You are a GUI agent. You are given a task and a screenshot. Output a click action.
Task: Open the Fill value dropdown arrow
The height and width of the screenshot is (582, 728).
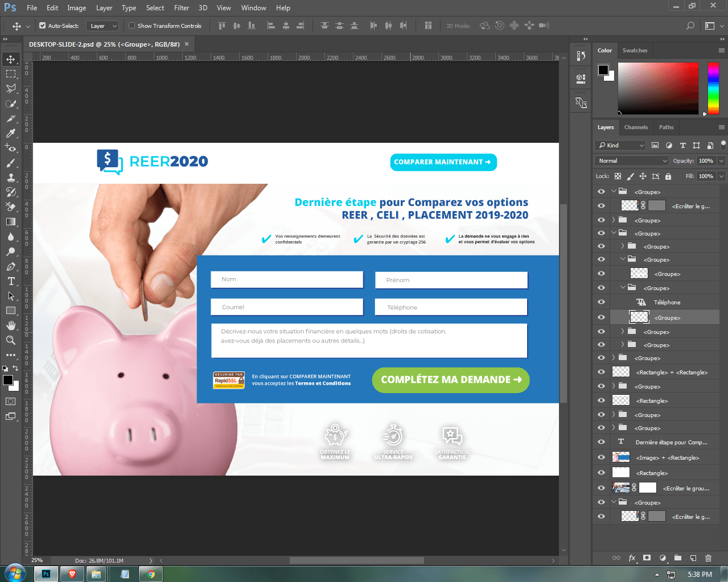pos(721,176)
